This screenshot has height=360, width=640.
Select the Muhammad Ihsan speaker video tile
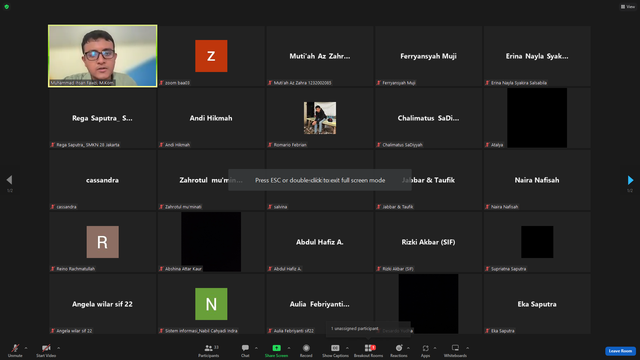click(x=102, y=56)
